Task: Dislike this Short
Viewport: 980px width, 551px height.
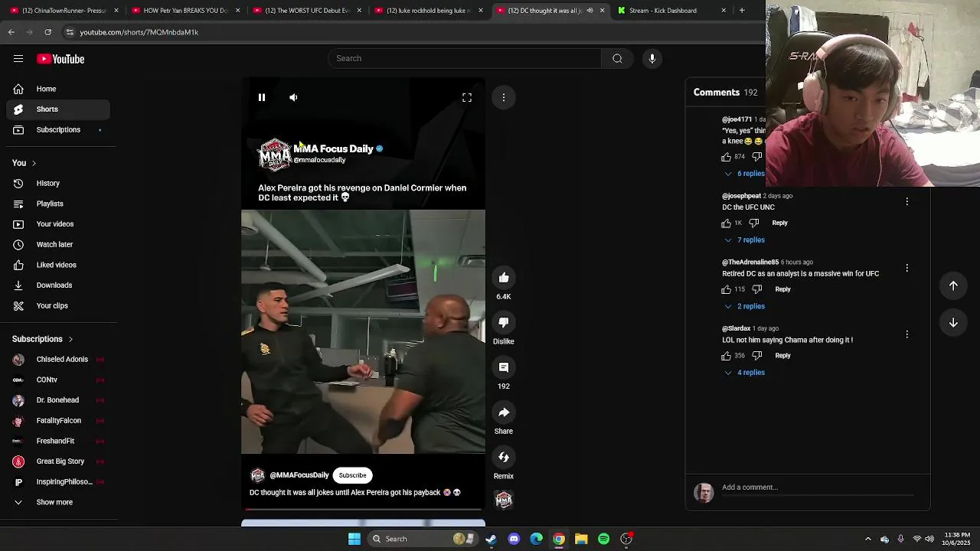Action: click(x=504, y=323)
